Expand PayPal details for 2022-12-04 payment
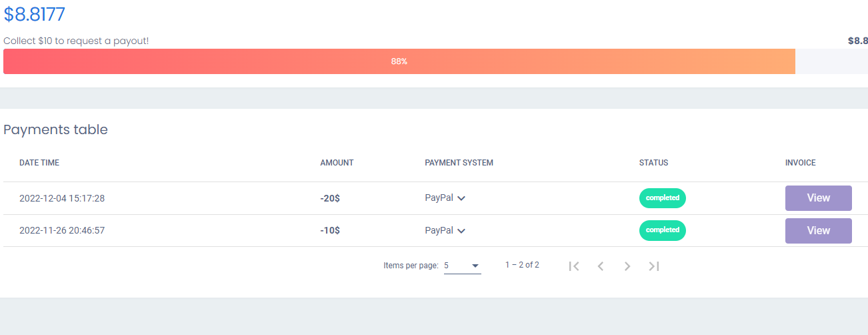 (461, 198)
